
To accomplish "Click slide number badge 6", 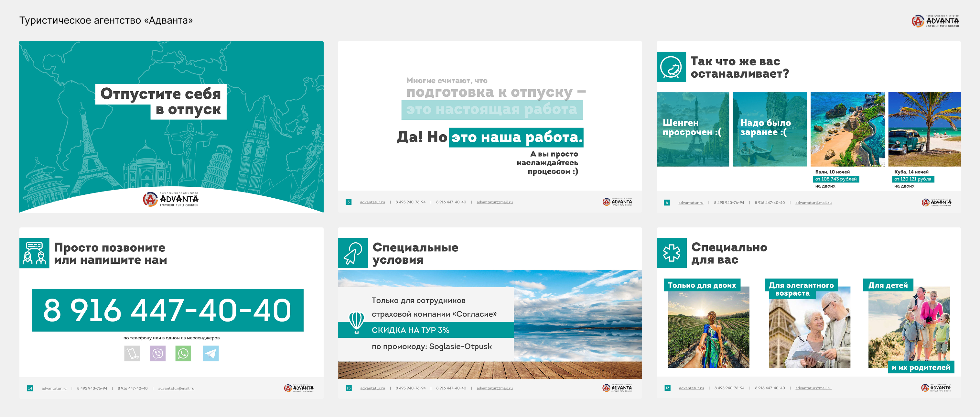I will 666,203.
